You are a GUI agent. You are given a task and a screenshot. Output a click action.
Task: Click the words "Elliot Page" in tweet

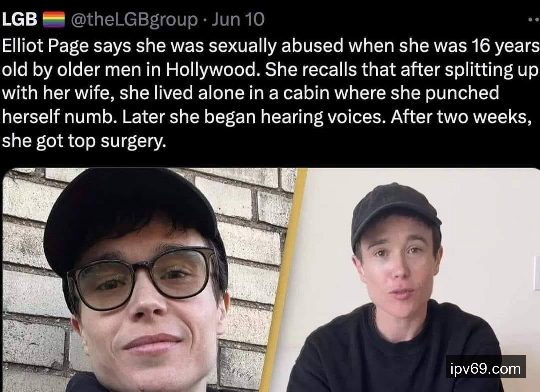click(x=45, y=46)
